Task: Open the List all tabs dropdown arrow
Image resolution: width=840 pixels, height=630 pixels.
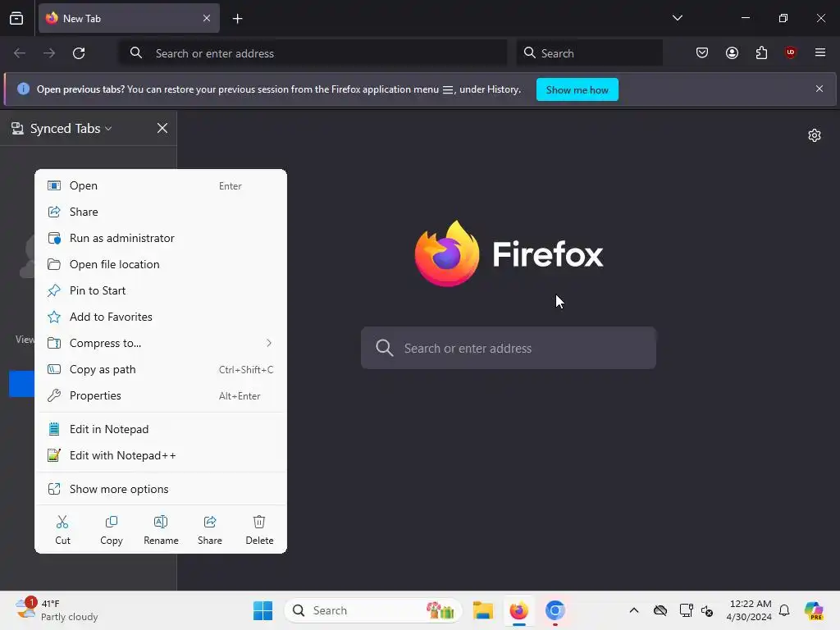Action: click(x=677, y=18)
